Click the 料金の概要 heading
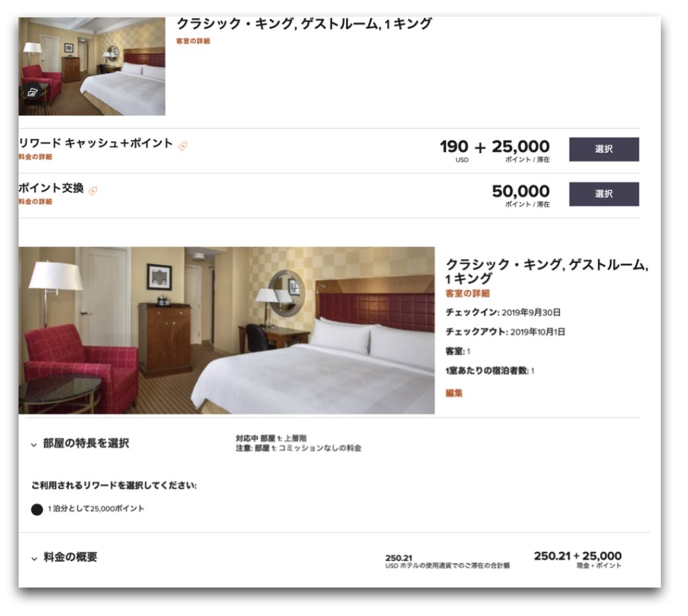Viewport: 688px width, 616px height. (x=70, y=557)
